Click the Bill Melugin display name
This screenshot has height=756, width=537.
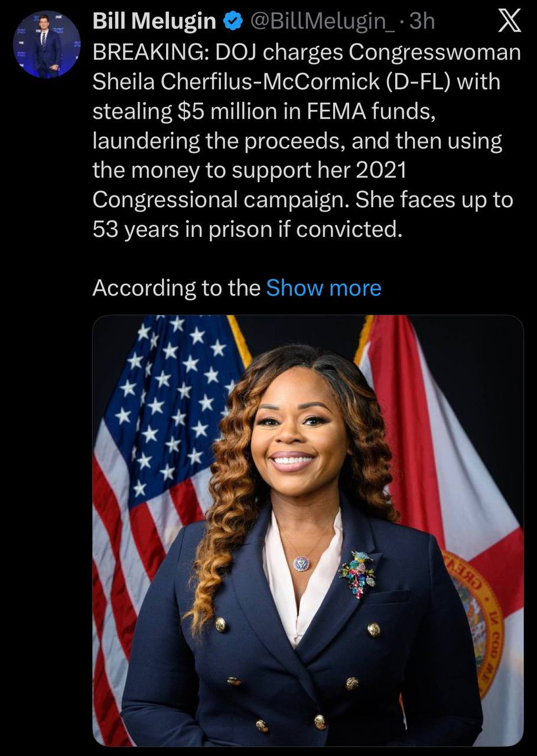155,22
